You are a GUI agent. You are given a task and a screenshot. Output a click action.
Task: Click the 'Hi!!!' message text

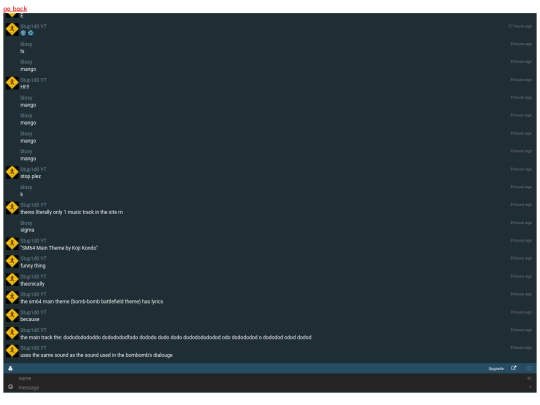point(24,87)
